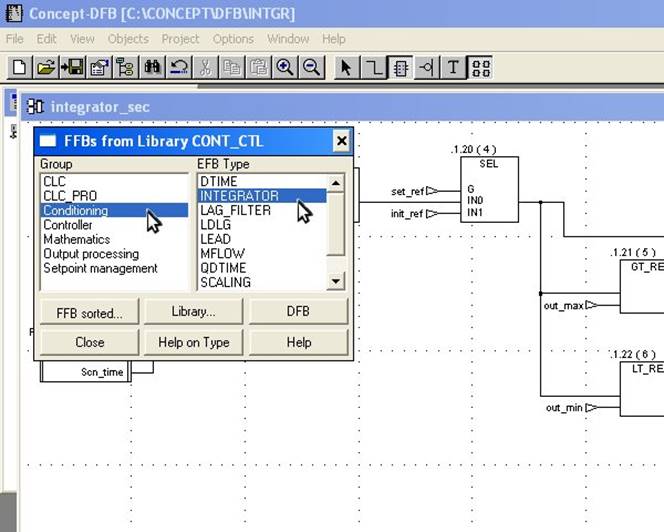The image size is (664, 532).
Task: Open the Project menu
Action: (180, 39)
